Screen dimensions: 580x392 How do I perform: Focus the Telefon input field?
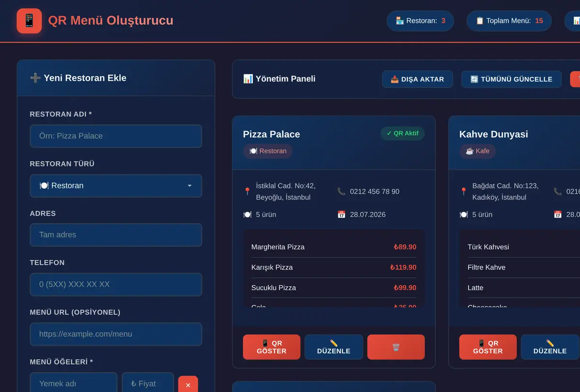click(x=116, y=284)
